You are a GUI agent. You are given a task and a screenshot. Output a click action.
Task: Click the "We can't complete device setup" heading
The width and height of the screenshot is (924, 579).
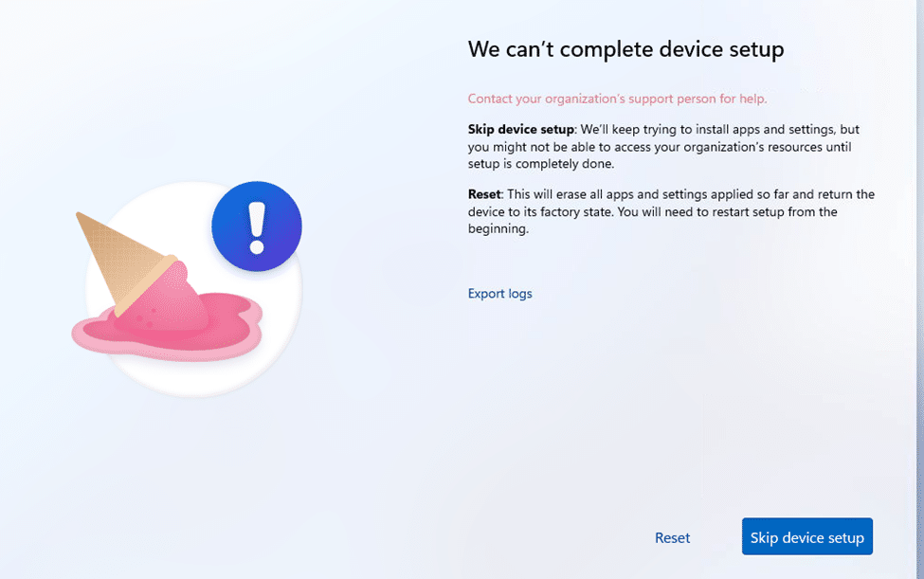coord(625,49)
